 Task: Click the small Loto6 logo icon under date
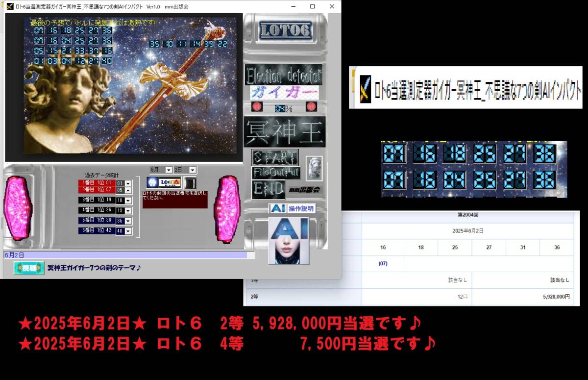coord(170,182)
